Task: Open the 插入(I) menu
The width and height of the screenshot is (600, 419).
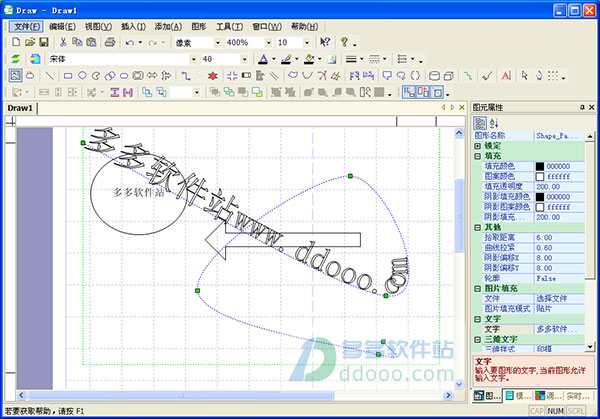Action: (133, 26)
